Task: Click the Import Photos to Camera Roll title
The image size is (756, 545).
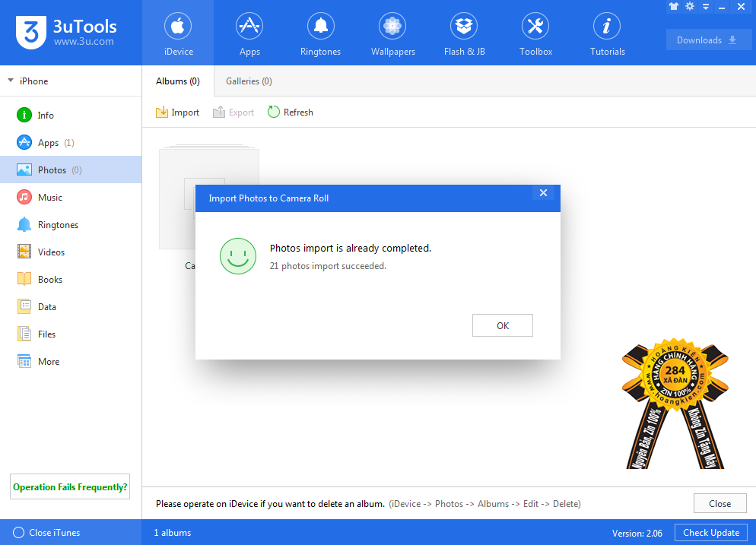Action: click(x=268, y=198)
